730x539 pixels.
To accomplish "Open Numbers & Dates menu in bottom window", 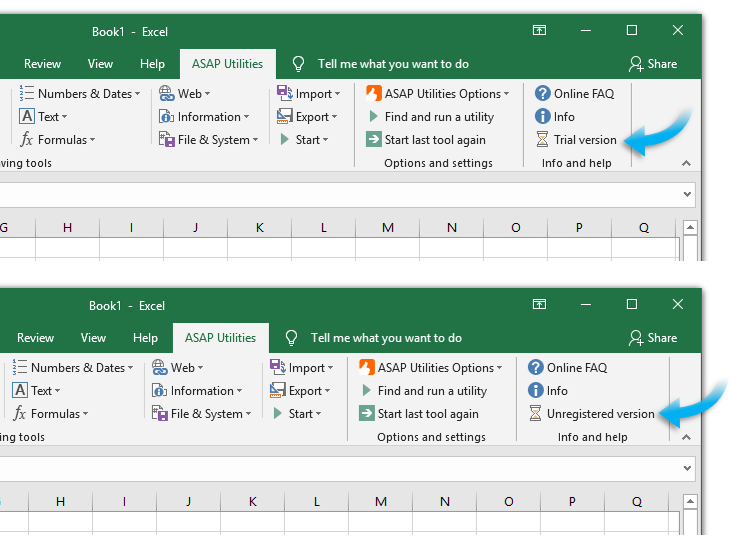I will point(73,367).
